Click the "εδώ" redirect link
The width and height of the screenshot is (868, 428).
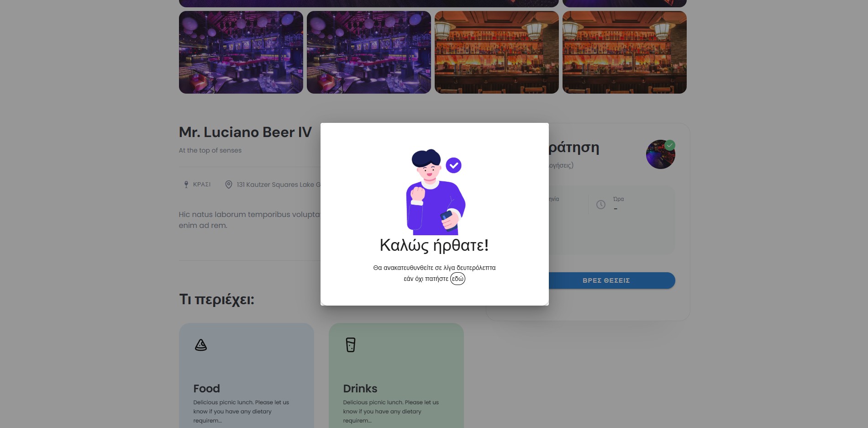point(458,279)
